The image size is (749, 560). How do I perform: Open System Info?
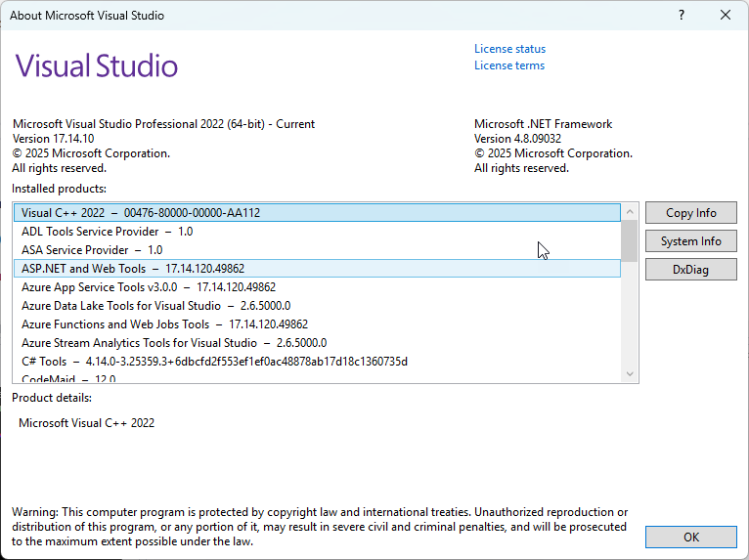[690, 241]
